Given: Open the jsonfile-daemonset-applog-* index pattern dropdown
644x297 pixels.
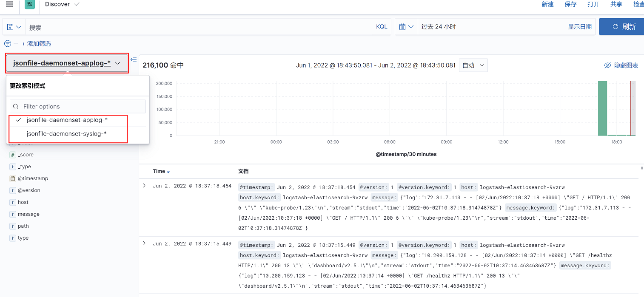Looking at the screenshot, I should click(67, 63).
